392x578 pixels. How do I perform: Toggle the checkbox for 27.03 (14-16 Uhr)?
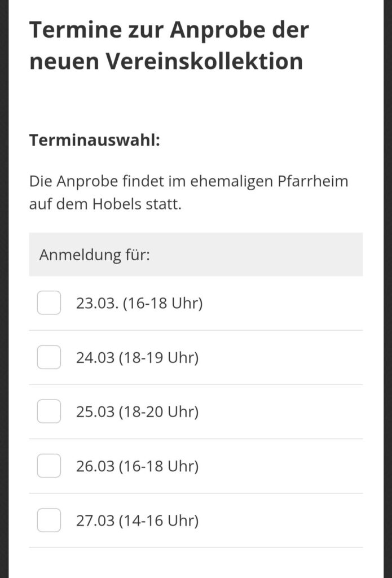[x=49, y=520]
